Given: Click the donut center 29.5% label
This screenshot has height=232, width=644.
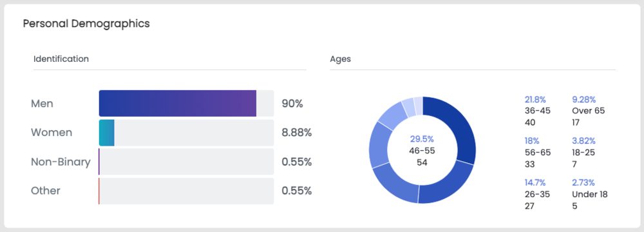Looking at the screenshot, I should coord(422,139).
